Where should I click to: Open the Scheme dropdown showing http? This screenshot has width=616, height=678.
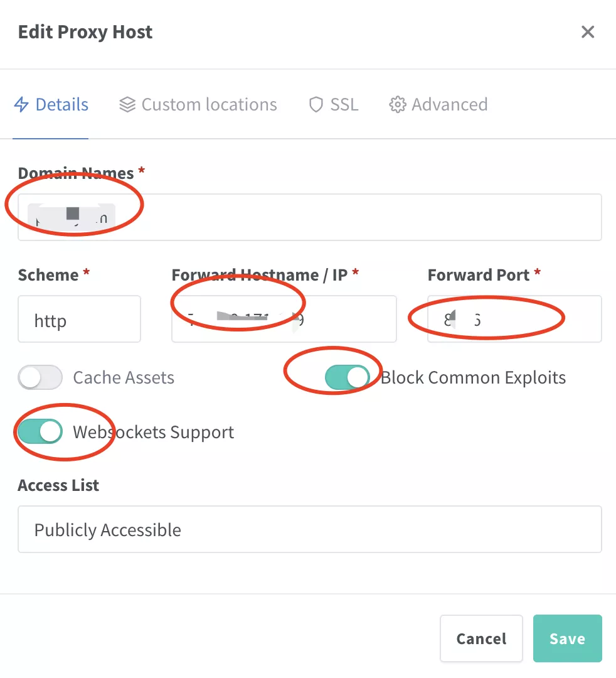[79, 320]
